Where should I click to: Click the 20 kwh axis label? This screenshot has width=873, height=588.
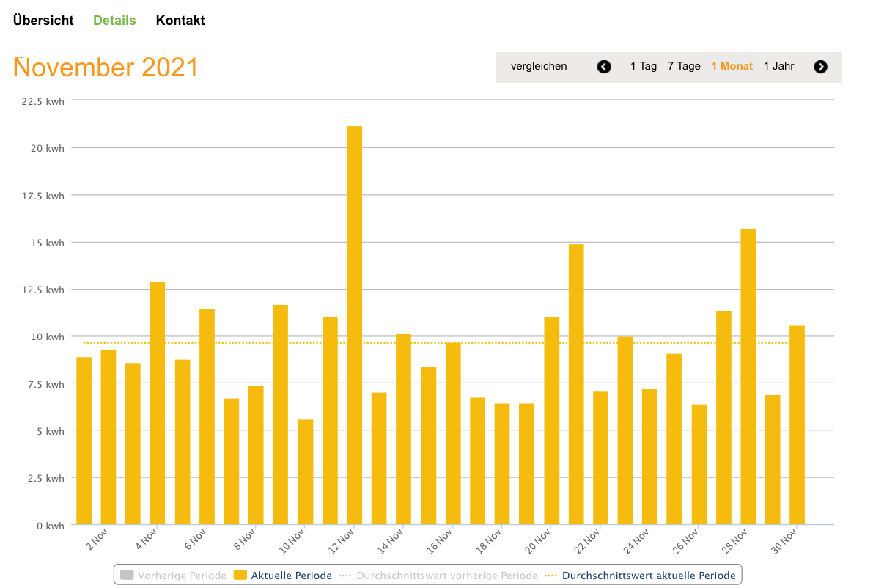(x=48, y=148)
